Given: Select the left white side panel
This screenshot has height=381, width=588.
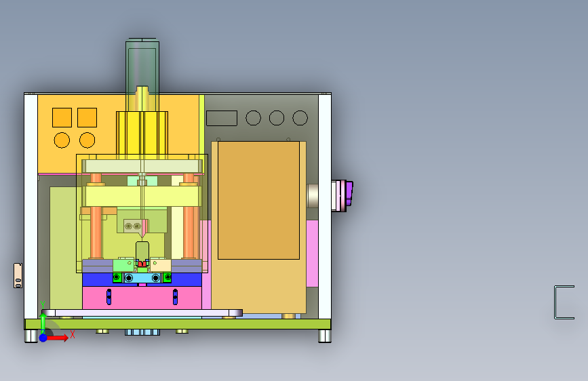Looking at the screenshot, I should pyautogui.click(x=31, y=207).
